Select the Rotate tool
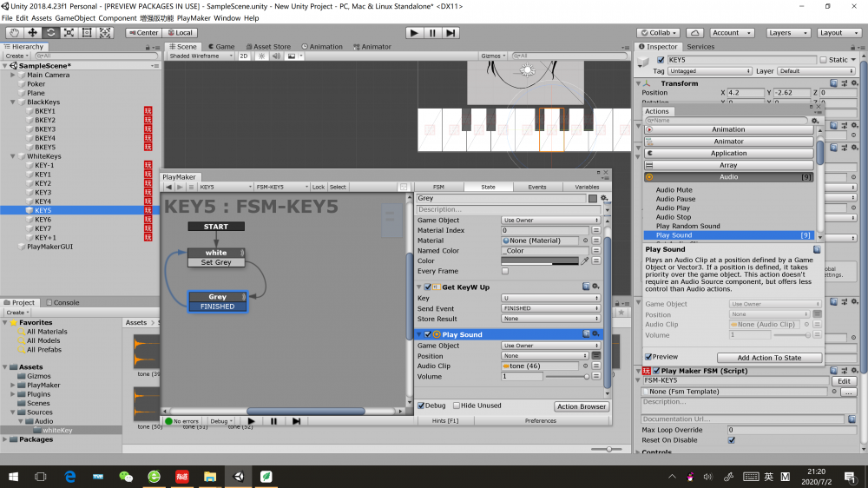This screenshot has height=488, width=868. pos(50,33)
